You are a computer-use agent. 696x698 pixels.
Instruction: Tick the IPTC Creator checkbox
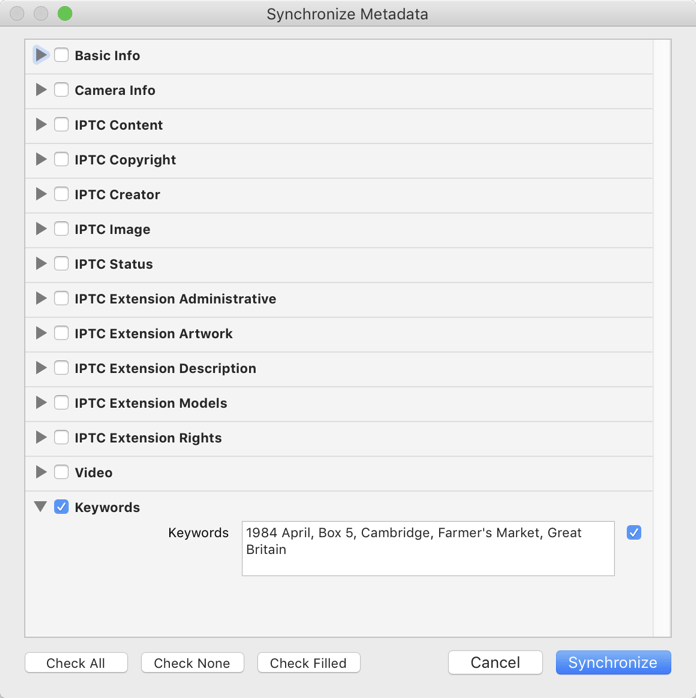(x=62, y=194)
